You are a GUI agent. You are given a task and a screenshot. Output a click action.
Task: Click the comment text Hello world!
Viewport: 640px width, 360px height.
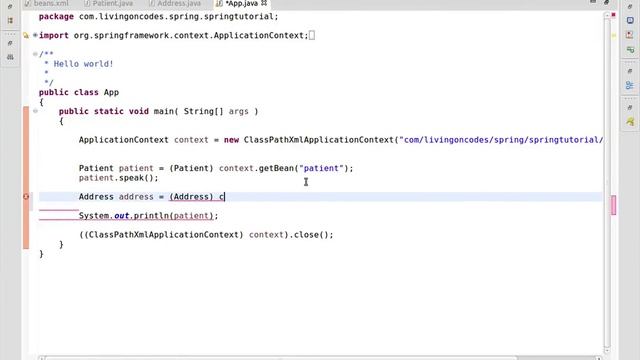point(83,64)
